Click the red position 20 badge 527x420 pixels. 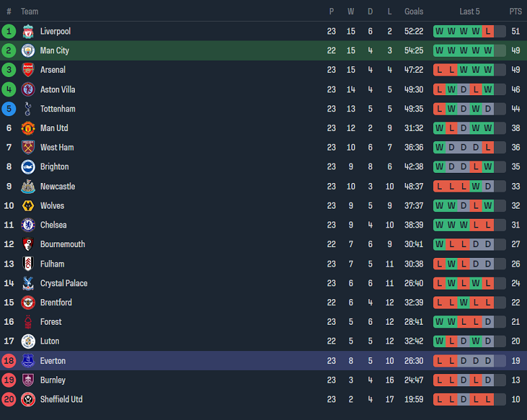pos(9,400)
